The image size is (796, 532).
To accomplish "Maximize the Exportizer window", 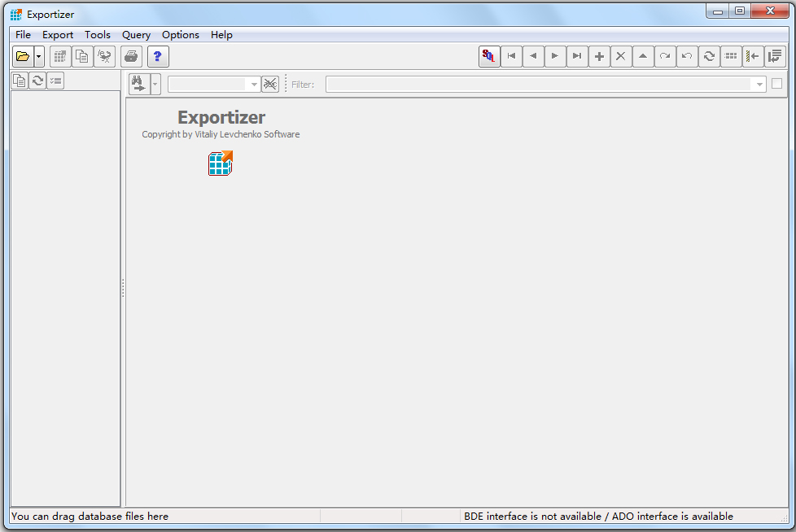I will click(740, 11).
